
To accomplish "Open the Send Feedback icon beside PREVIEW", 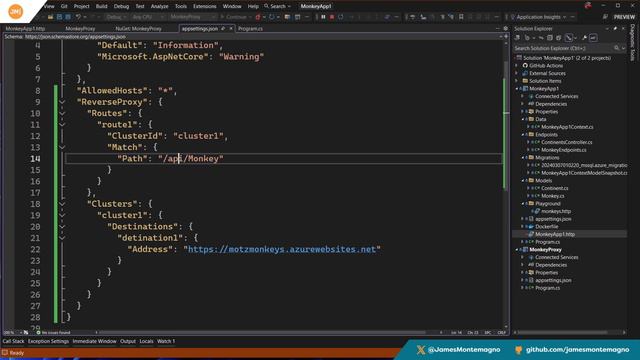I will (605, 17).
